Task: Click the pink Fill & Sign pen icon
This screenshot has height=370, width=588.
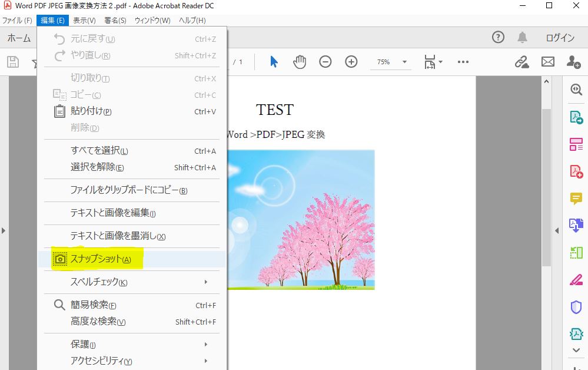Action: (x=576, y=280)
